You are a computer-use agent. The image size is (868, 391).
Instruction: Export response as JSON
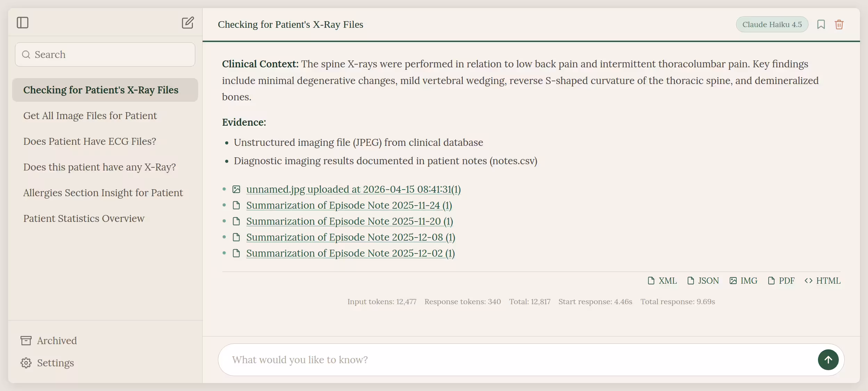click(x=703, y=281)
